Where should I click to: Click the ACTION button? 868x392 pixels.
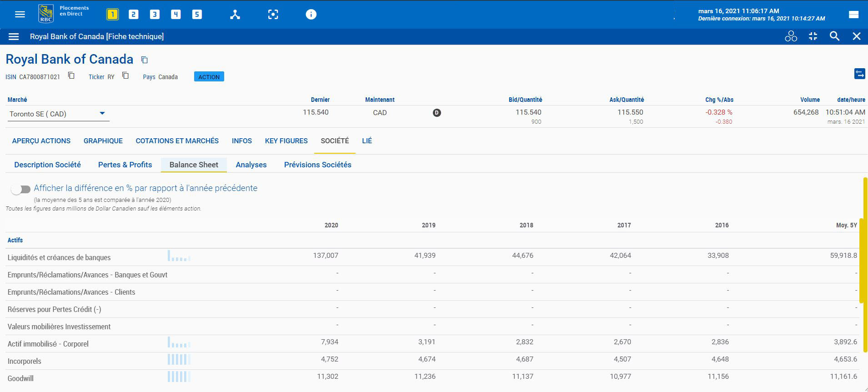[x=209, y=77]
